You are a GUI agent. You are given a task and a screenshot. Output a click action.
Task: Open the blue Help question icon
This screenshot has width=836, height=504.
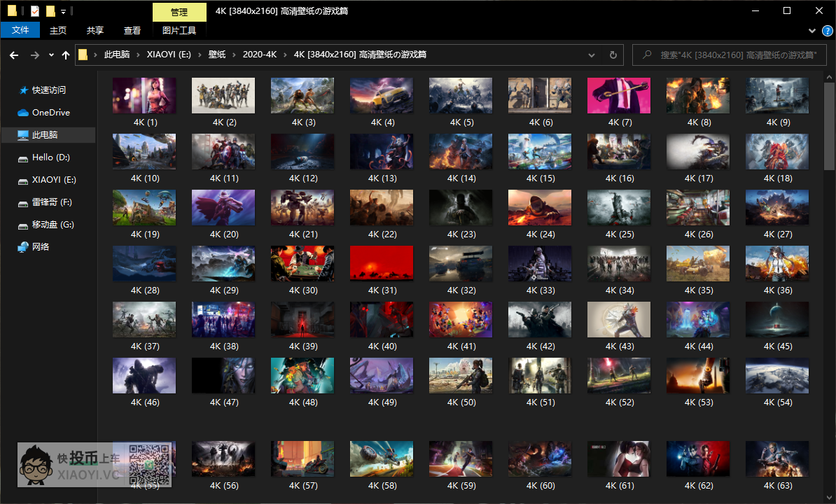point(828,30)
